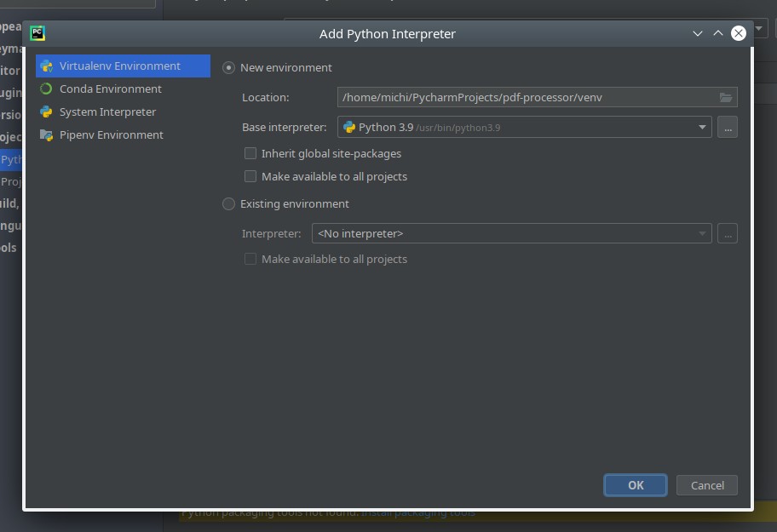The height and width of the screenshot is (532, 777).
Task: Browse folder for venv Location
Action: [x=726, y=98]
